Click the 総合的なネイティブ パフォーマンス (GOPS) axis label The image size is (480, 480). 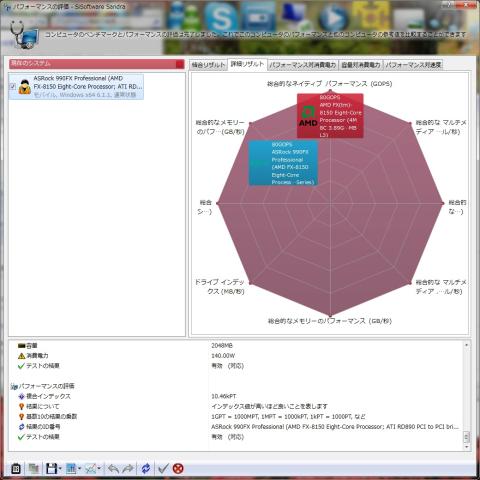click(329, 84)
